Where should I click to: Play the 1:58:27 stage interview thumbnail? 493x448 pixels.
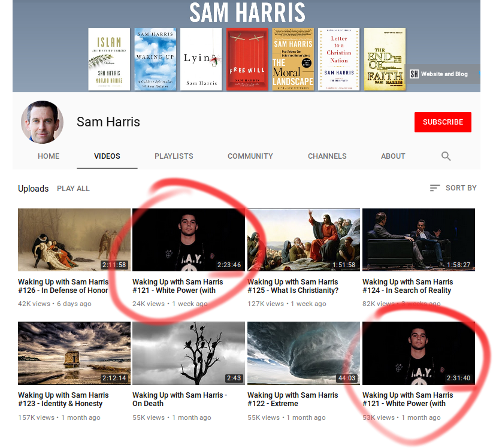tap(419, 240)
